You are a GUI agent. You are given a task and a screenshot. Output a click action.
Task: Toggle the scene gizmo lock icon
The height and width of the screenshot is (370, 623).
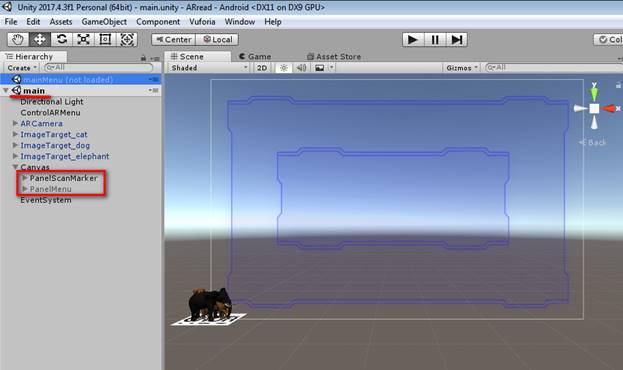(x=618, y=85)
